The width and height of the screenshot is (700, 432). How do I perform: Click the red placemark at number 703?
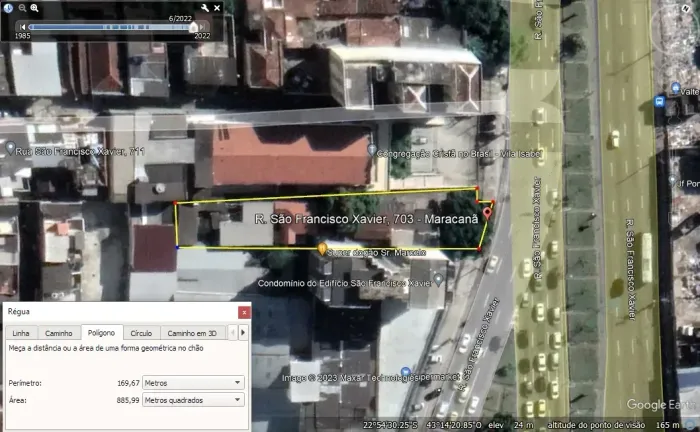coord(488,213)
